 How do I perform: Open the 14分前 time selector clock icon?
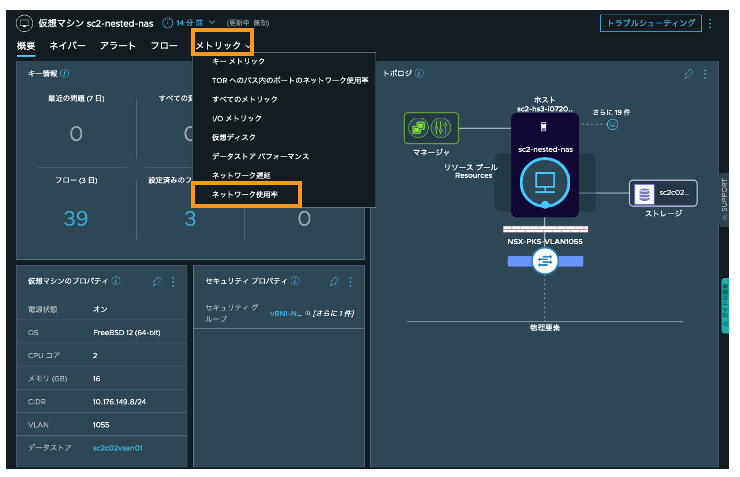coord(167,23)
